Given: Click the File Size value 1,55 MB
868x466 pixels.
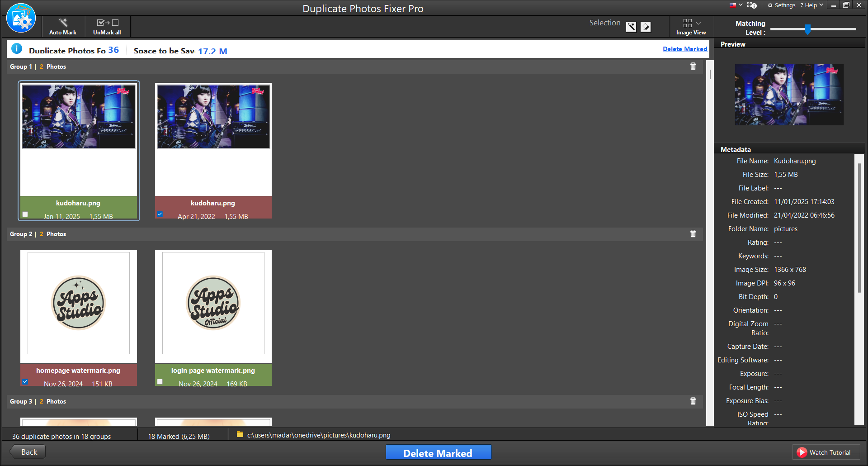Looking at the screenshot, I should [x=786, y=175].
